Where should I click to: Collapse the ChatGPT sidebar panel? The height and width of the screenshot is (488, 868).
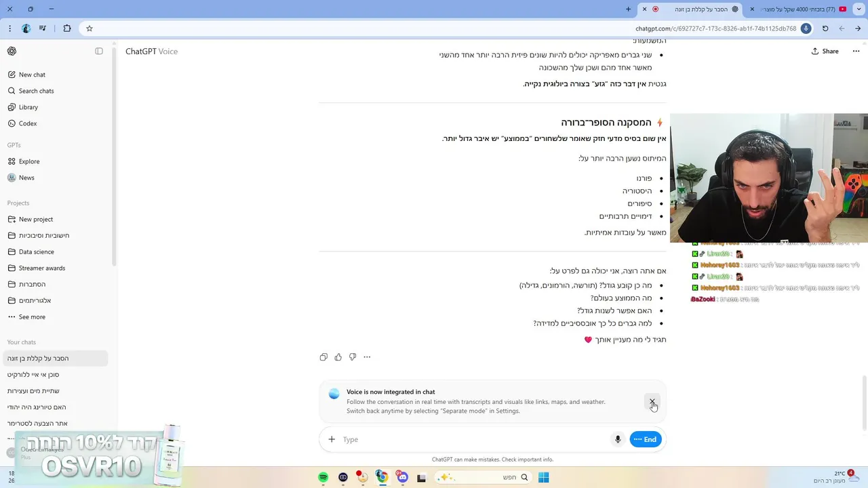(x=99, y=52)
